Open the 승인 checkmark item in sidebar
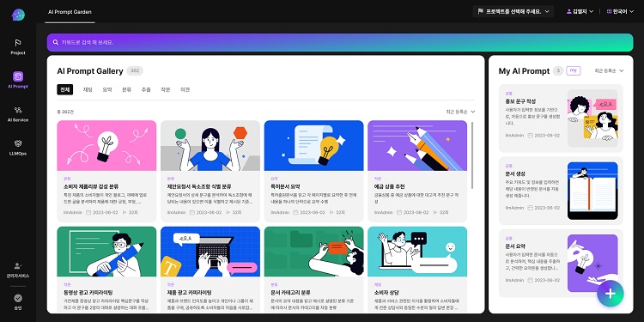 coord(18,302)
